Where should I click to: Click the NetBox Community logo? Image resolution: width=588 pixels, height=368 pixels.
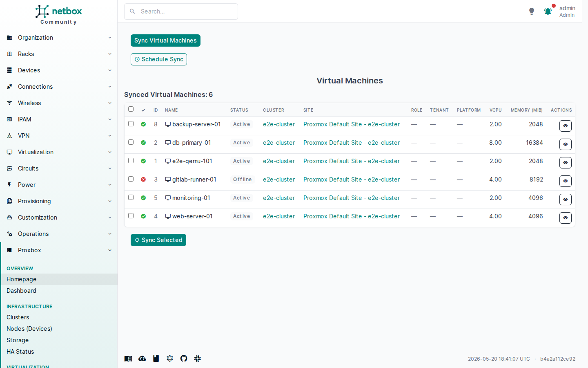pos(59,15)
